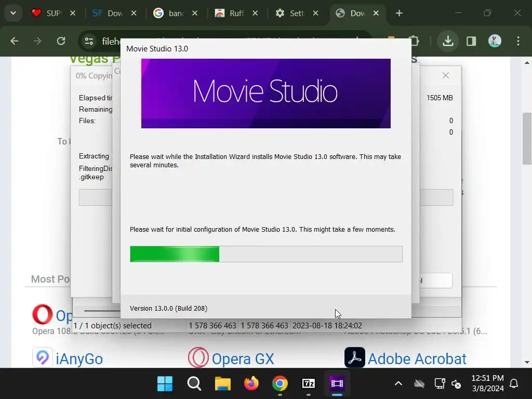This screenshot has height=399, width=532.
Task: Click the scrollbar up arrow
Action: click(x=527, y=63)
